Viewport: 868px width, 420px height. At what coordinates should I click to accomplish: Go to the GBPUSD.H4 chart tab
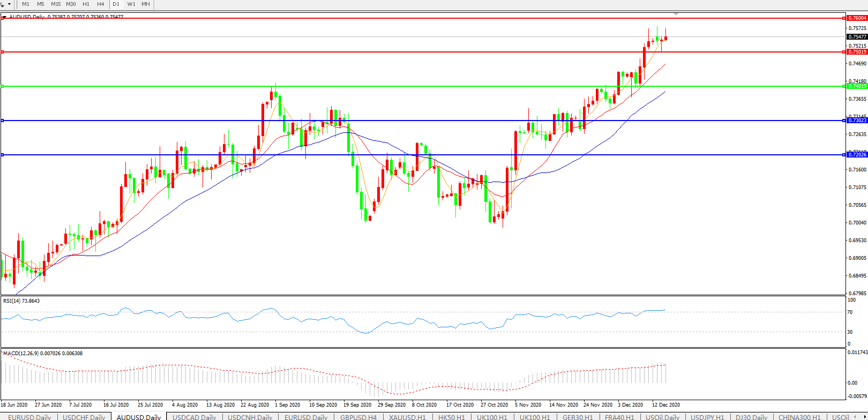tap(358, 417)
